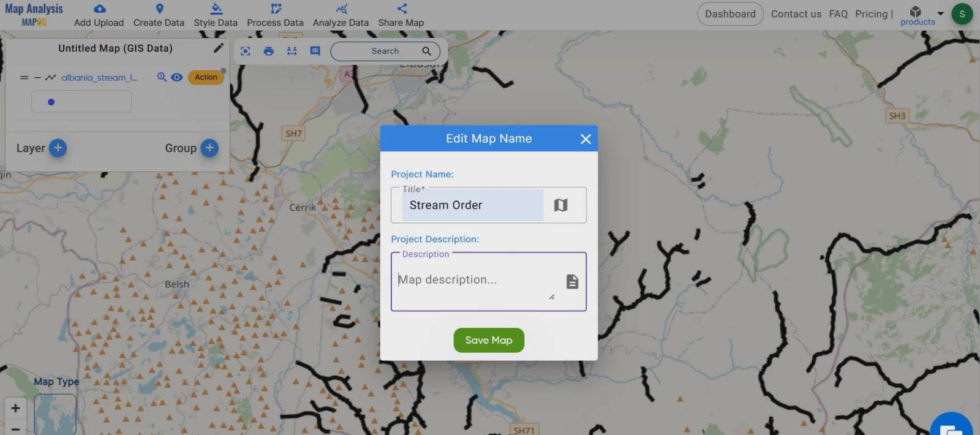Click the pencil icon to edit map name
This screenshot has width=980, height=435.
pyautogui.click(x=218, y=48)
